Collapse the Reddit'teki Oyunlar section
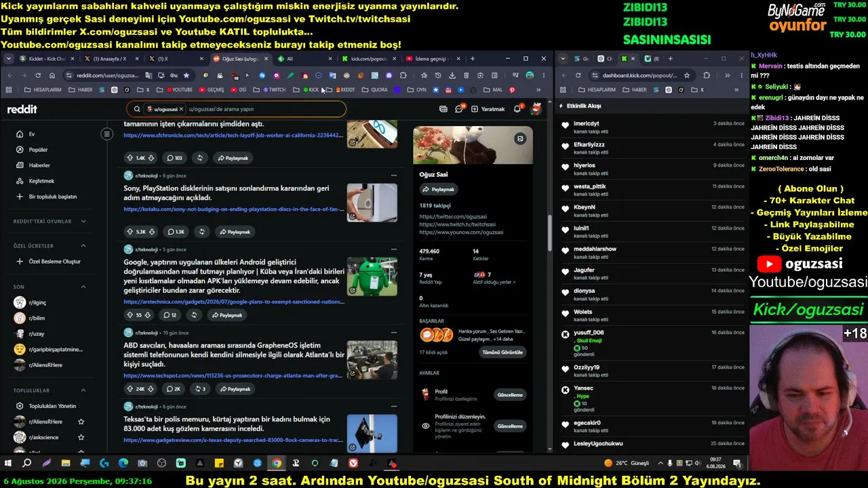 (83, 222)
